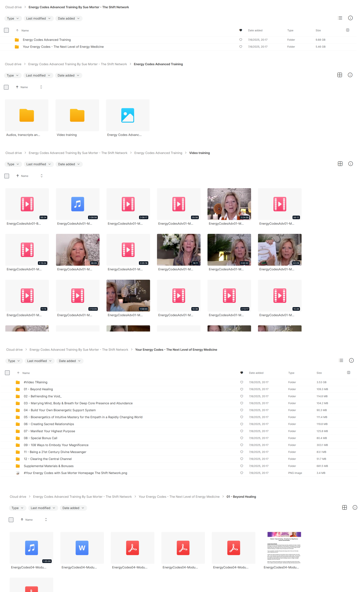Open video thumbnail with duration 16:11
The width and height of the screenshot is (364, 592).
click(179, 250)
